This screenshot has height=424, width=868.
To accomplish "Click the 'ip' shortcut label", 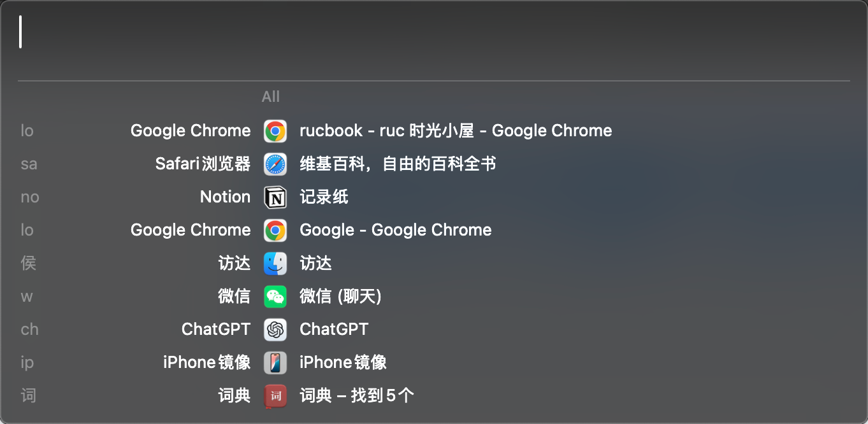I will tap(27, 363).
